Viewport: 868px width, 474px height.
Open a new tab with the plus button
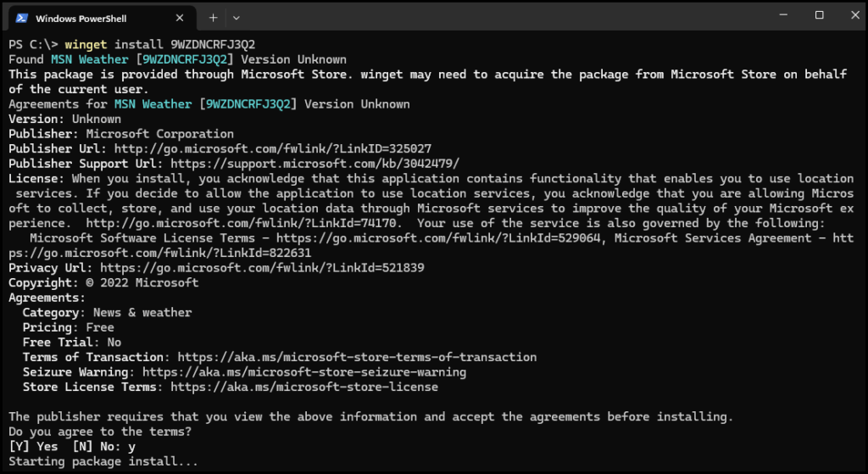(x=213, y=17)
